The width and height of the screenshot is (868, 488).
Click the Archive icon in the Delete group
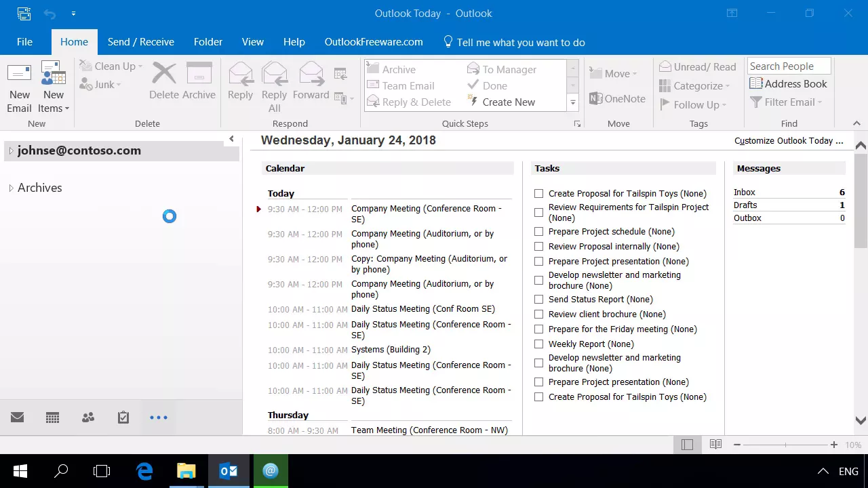click(x=199, y=73)
